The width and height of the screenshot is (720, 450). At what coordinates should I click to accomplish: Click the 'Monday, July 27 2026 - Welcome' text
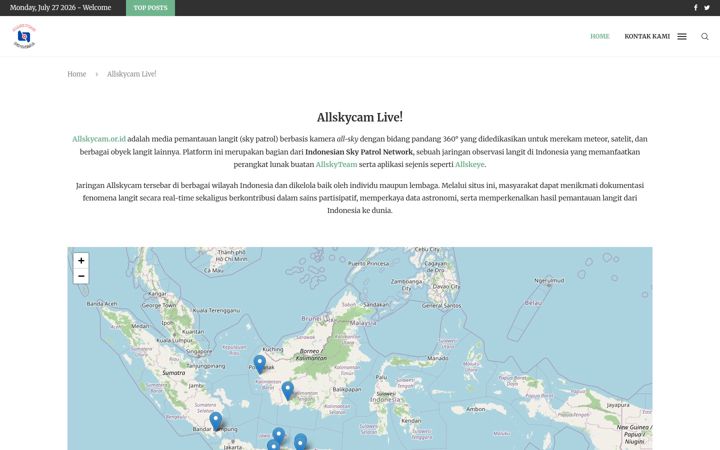tap(61, 7)
